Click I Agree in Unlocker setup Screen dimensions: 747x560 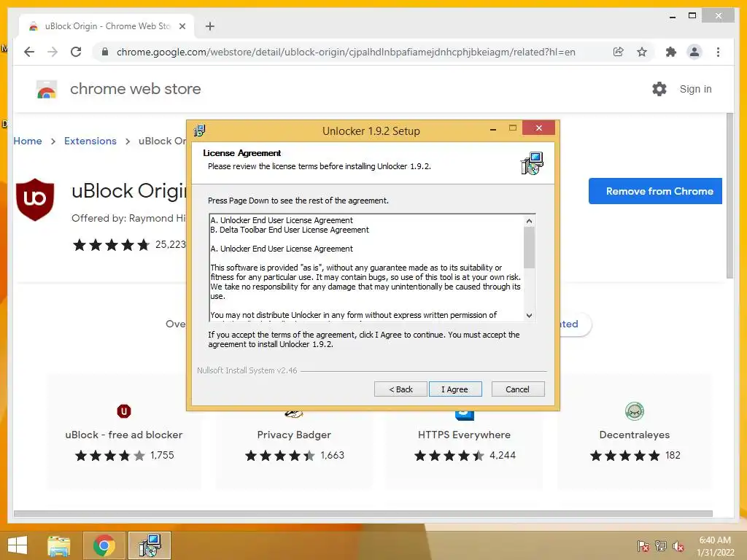(x=455, y=389)
